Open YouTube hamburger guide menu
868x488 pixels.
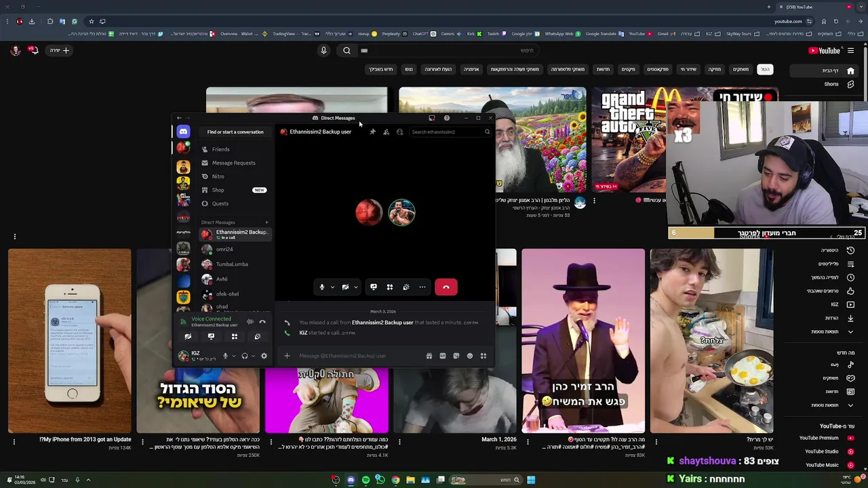click(850, 50)
